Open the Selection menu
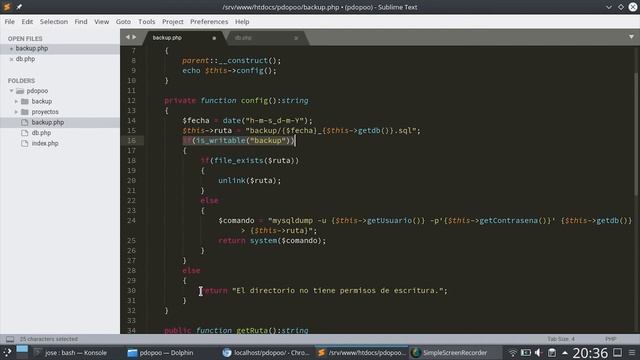The height and width of the screenshot is (360, 640). 54,22
